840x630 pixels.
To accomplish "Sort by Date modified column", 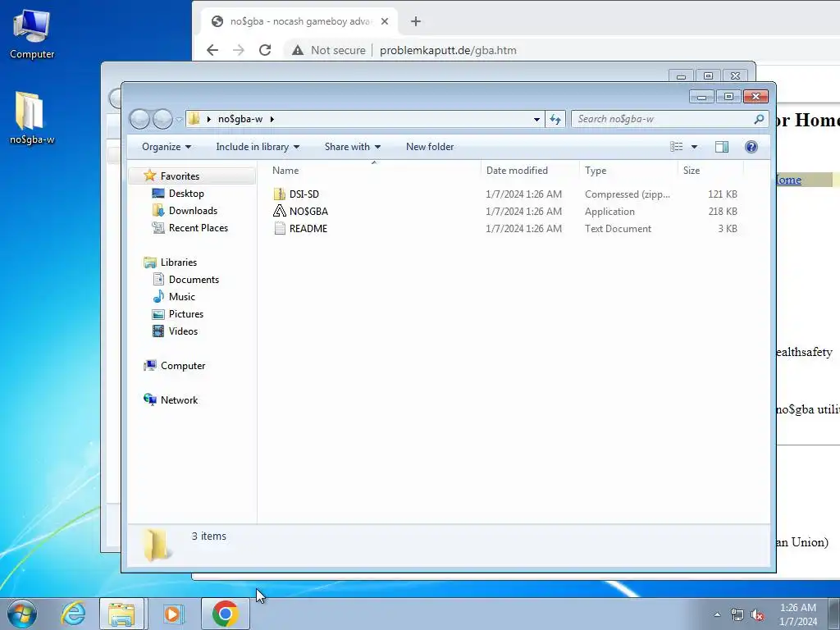I will point(530,171).
